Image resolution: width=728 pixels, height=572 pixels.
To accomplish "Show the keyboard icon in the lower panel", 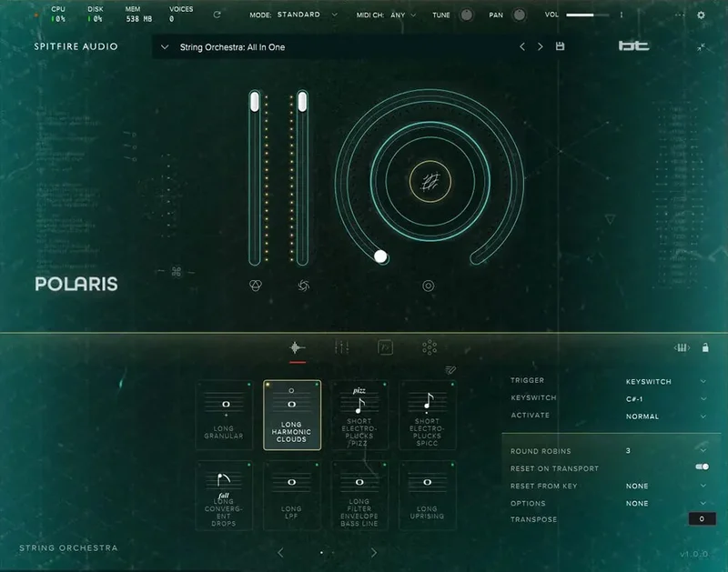I will click(682, 347).
